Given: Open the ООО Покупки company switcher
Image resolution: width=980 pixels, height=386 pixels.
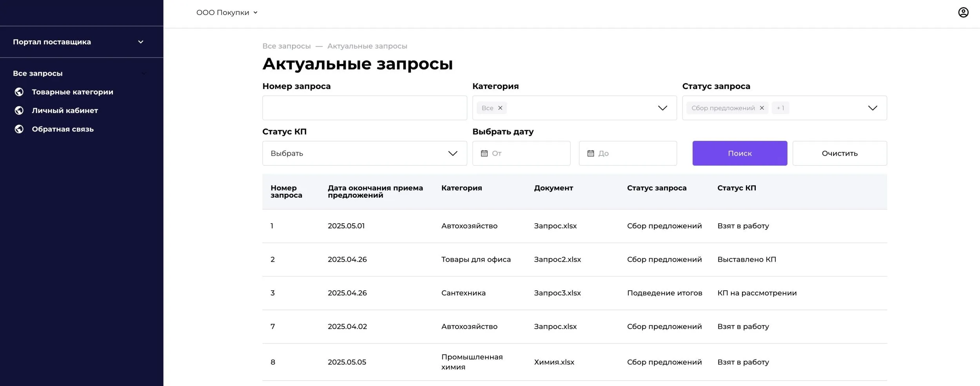Looking at the screenshot, I should (x=227, y=12).
